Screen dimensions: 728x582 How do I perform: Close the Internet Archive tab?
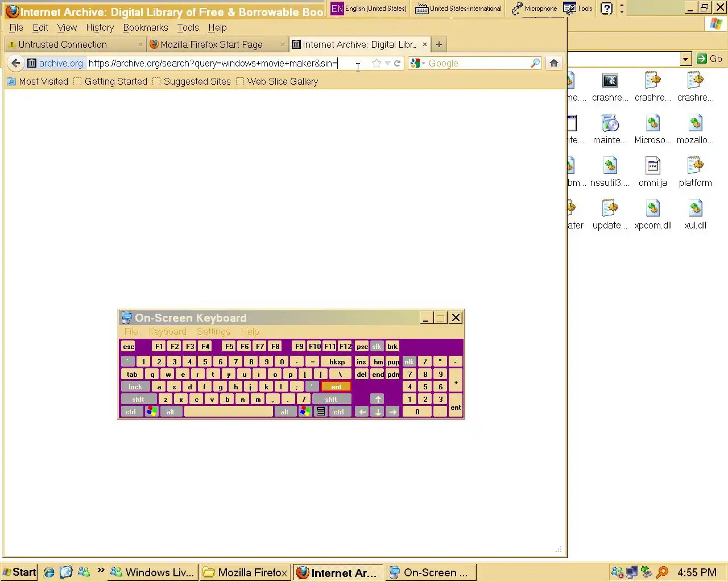(424, 44)
